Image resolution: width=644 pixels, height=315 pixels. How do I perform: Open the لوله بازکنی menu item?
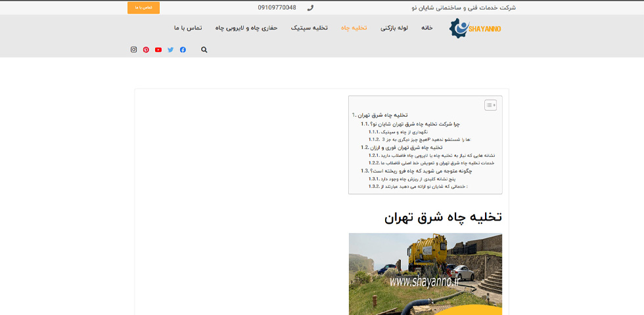click(394, 28)
